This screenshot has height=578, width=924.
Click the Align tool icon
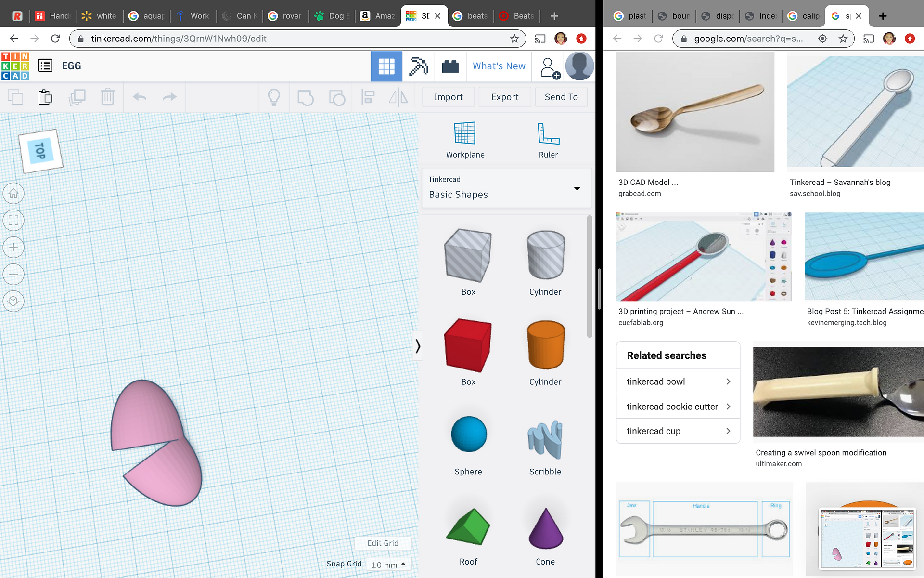click(x=368, y=97)
